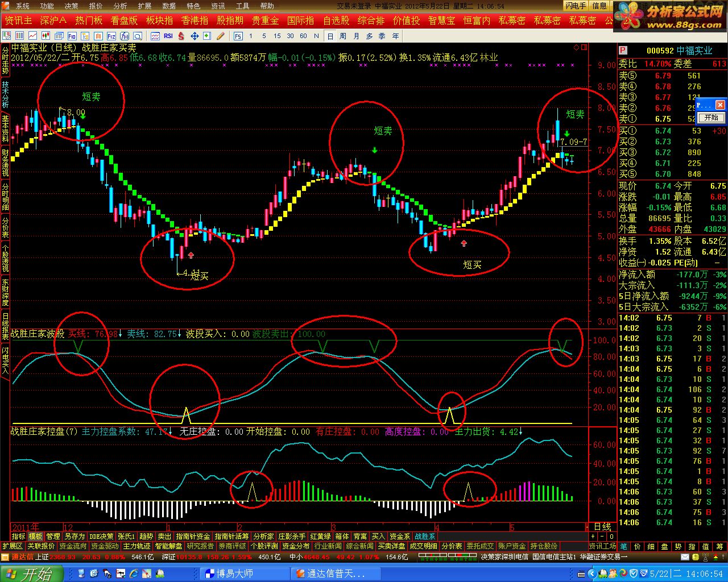Select the 60 minute period
Image resolution: width=728 pixels, height=582 pixels.
(x=303, y=36)
